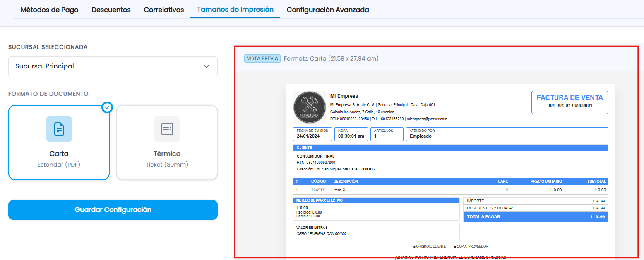Click the ARTÍCULOS count box
The image size is (644, 260).
tap(387, 134)
